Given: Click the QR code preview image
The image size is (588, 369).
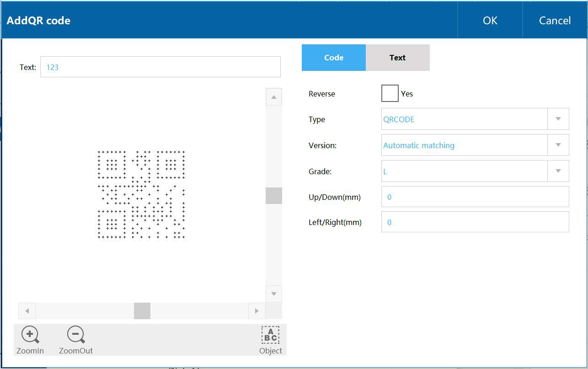Looking at the screenshot, I should point(141,194).
